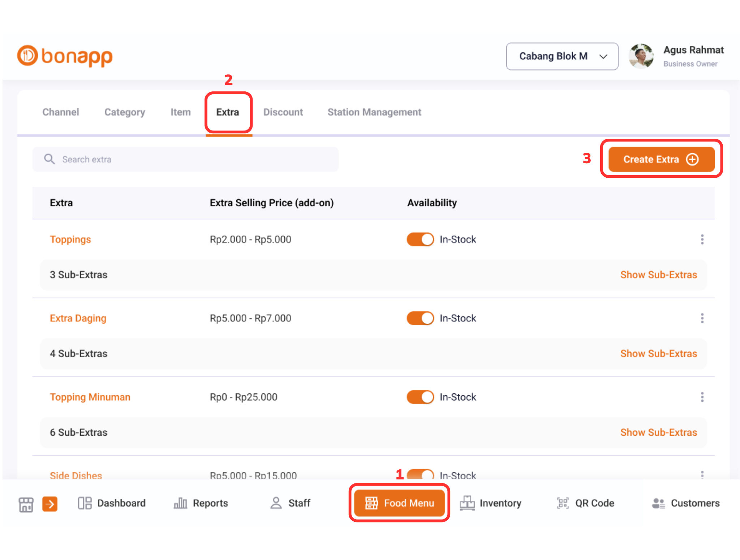The image size is (740, 560).
Task: Disable In-Stock for Extra Daging
Action: (x=420, y=318)
